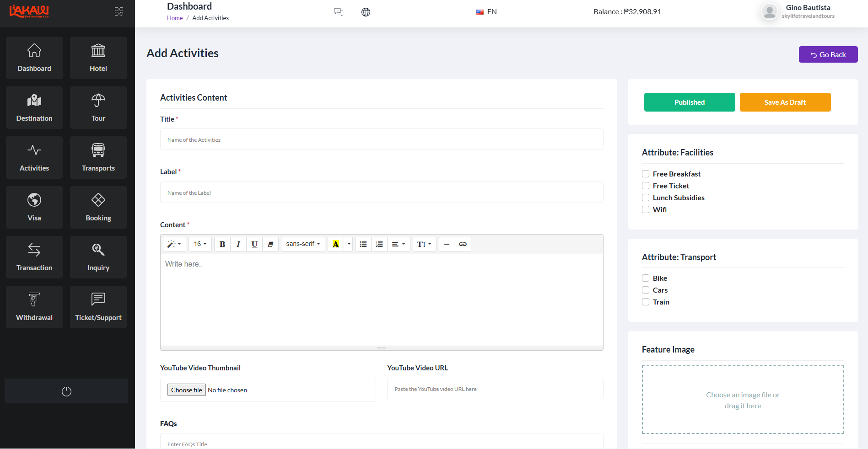Open the chat messages icon in header

pyautogui.click(x=339, y=12)
